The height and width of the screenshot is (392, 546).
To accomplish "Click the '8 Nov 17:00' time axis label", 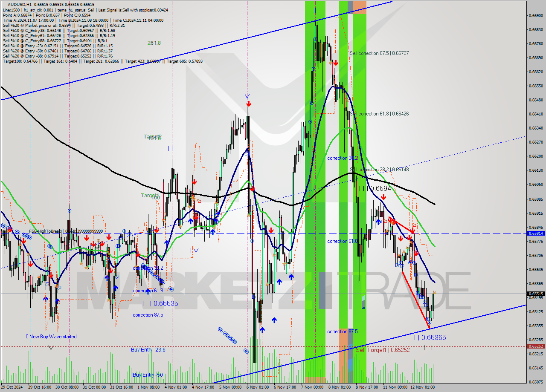I will (367, 387).
